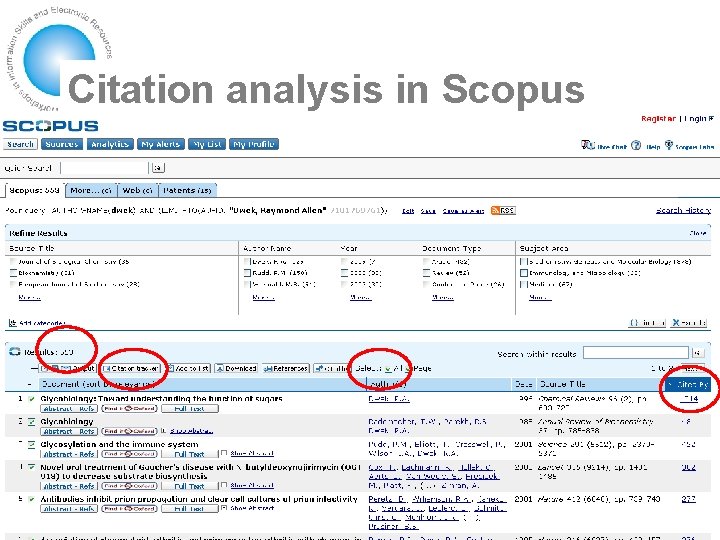Click the Citation tracker button
Image resolution: width=720 pixels, height=540 pixels.
131,368
